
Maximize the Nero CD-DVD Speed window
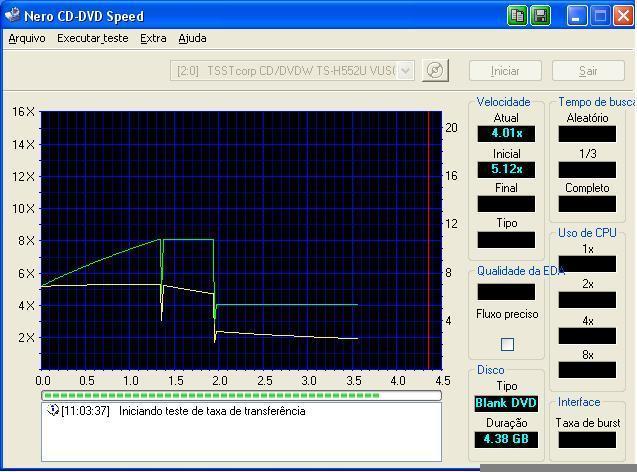point(600,15)
